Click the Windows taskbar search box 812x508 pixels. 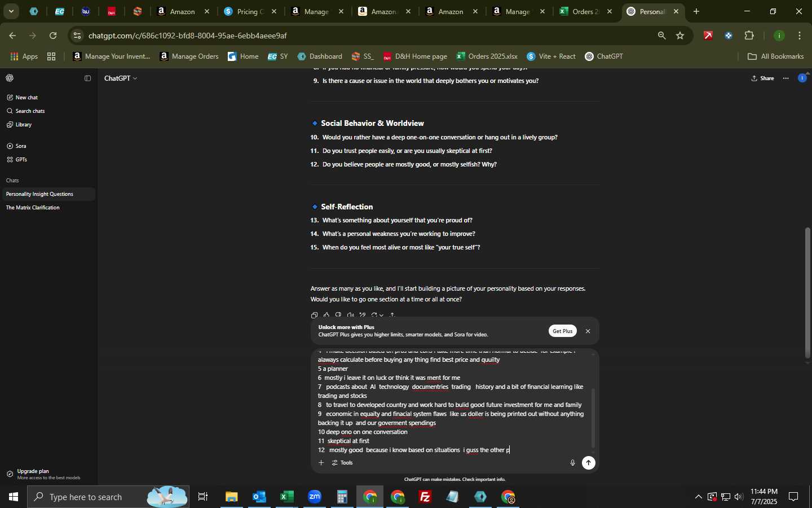point(109,497)
